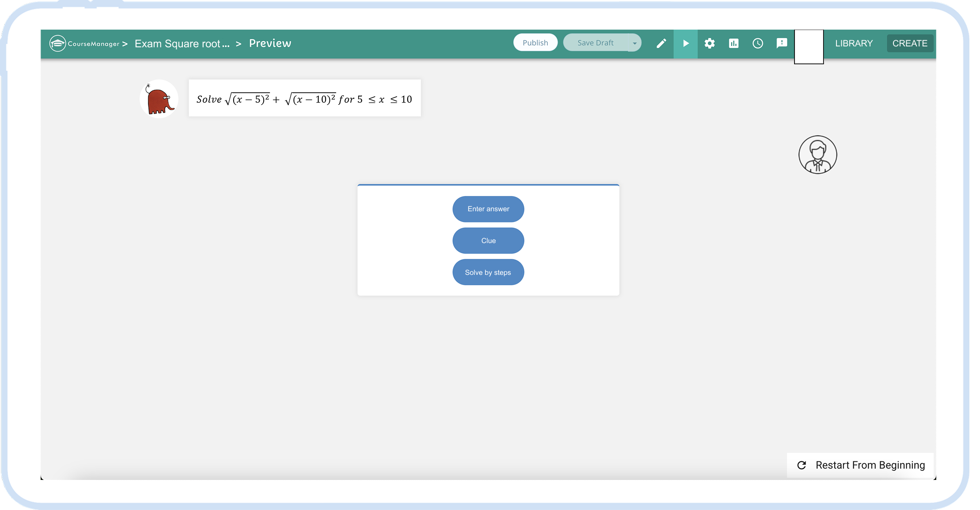Click the square root equation box
This screenshot has width=980, height=510.
coord(304,99)
